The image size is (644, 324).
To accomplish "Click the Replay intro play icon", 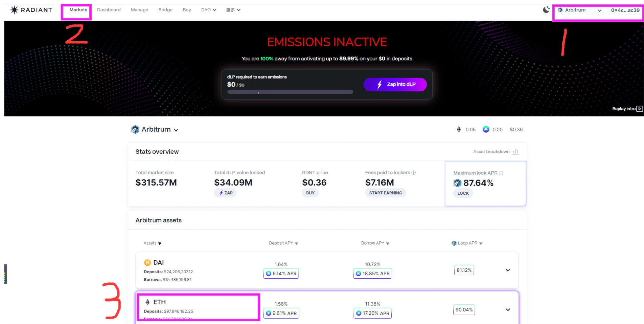I will pos(639,109).
